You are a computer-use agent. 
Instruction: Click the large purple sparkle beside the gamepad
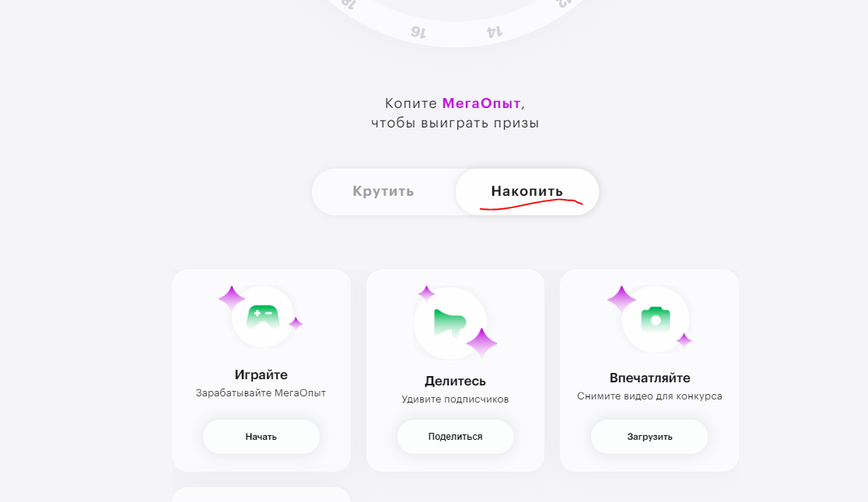(232, 298)
